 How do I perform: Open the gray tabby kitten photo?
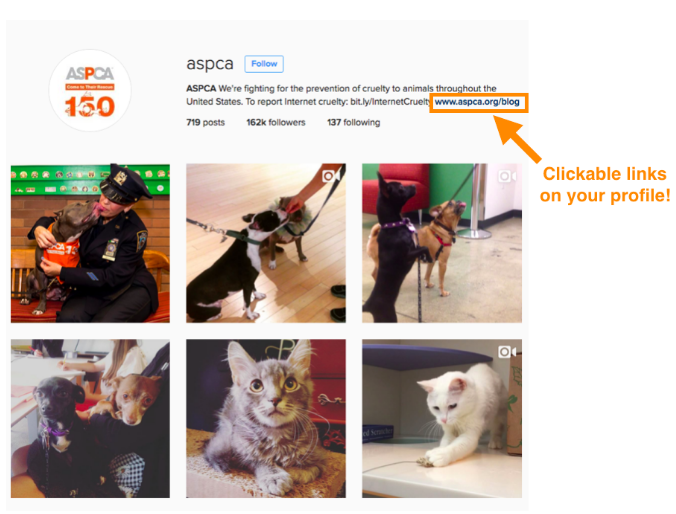click(x=266, y=419)
